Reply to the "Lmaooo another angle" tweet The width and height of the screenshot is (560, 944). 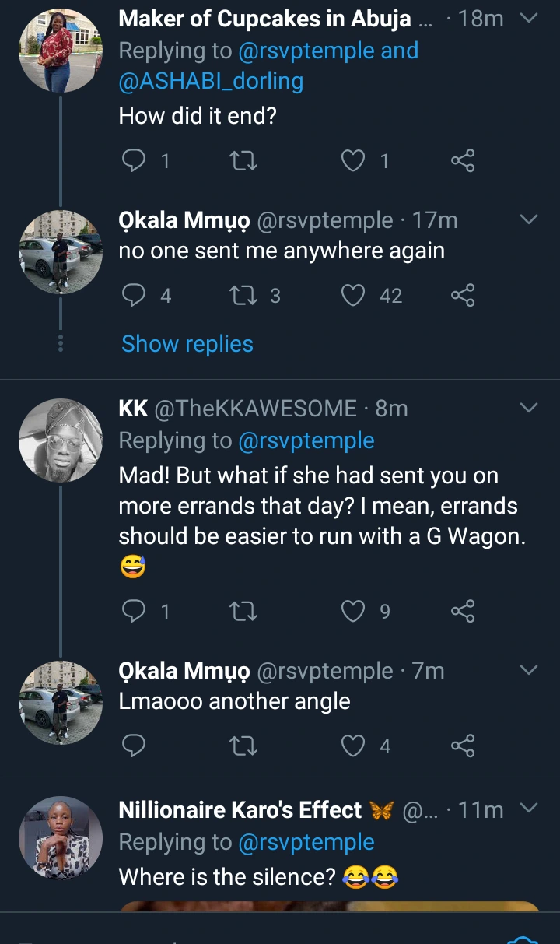point(135,746)
